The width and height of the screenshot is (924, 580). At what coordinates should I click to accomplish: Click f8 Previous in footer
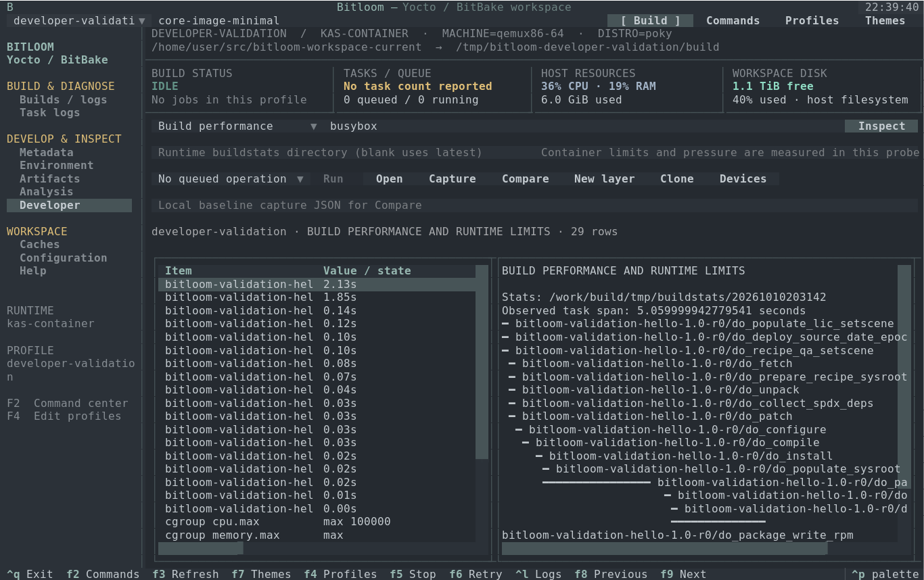point(611,574)
